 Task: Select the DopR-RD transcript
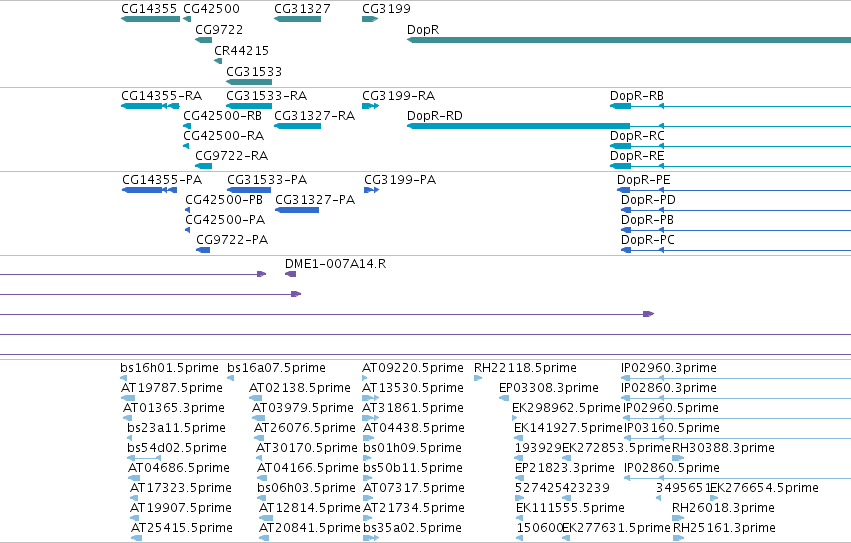tap(628, 126)
